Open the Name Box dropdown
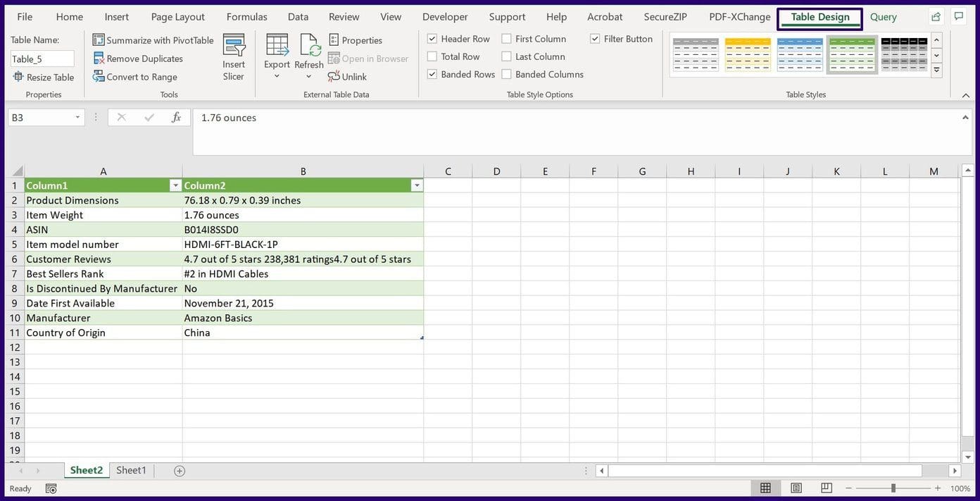The width and height of the screenshot is (980, 501). [x=77, y=118]
